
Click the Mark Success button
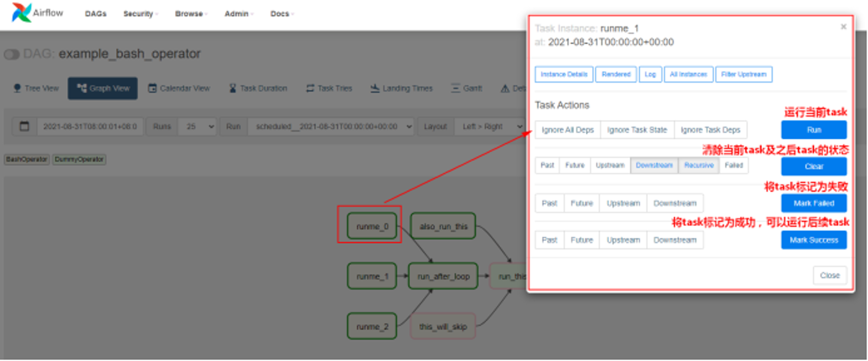click(x=814, y=240)
